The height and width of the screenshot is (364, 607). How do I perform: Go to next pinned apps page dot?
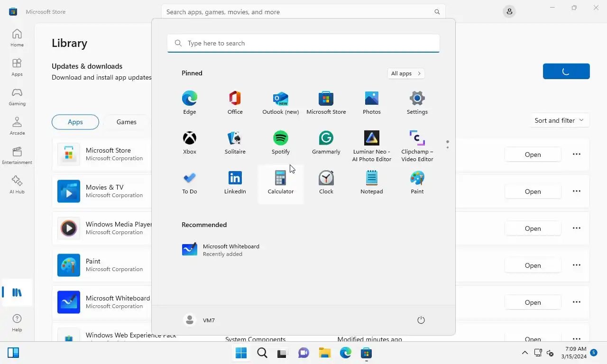point(447,147)
